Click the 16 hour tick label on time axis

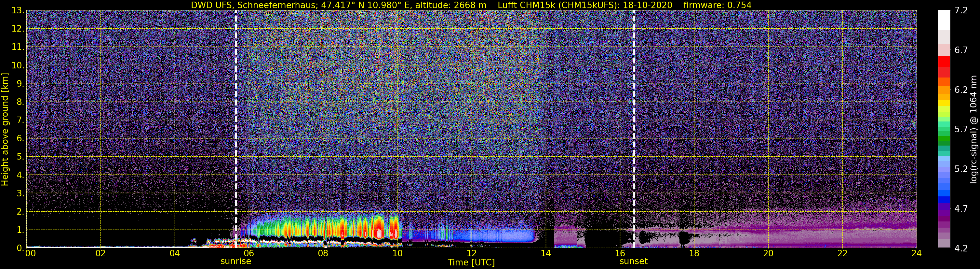620,253
